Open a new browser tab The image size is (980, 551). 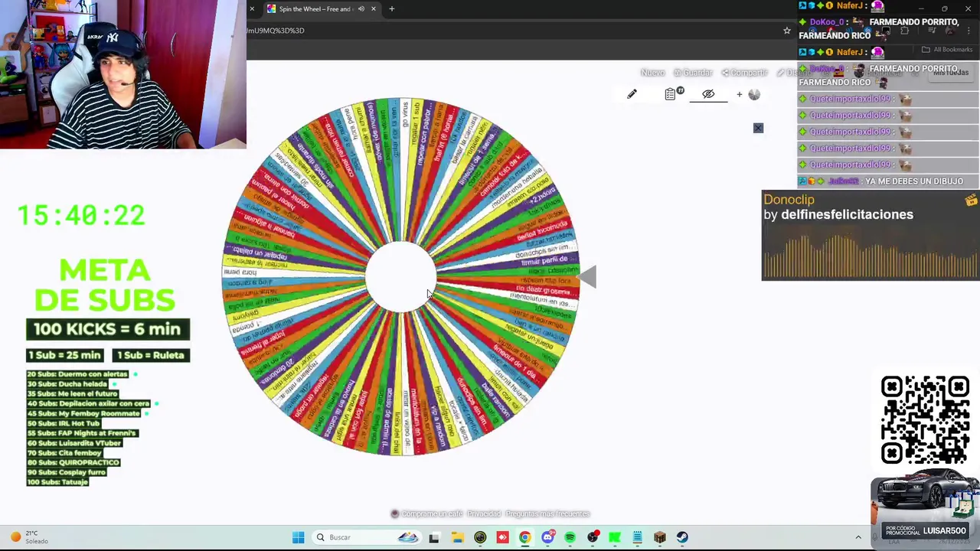point(391,9)
